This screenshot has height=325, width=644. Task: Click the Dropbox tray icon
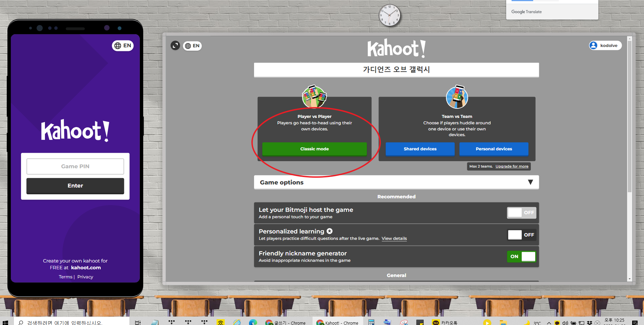pos(590,323)
